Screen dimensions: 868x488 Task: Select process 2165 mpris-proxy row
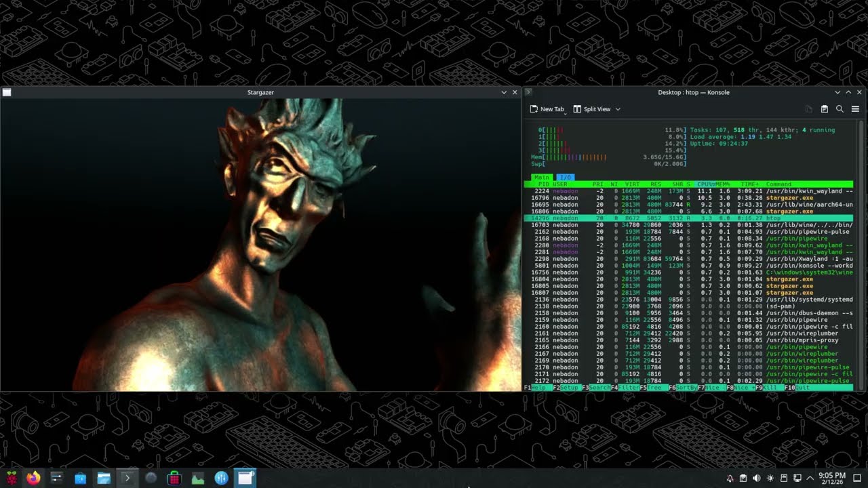(x=688, y=340)
